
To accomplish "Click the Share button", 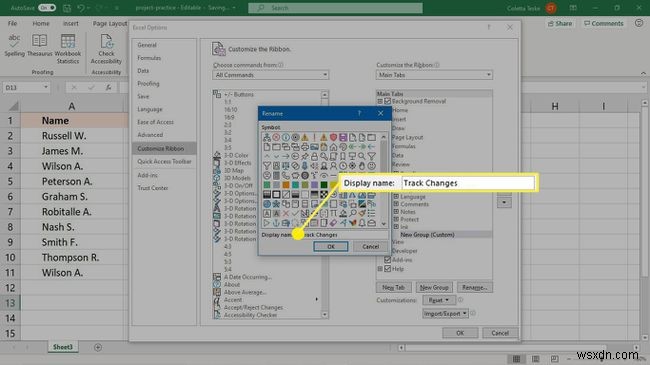I will (560, 24).
